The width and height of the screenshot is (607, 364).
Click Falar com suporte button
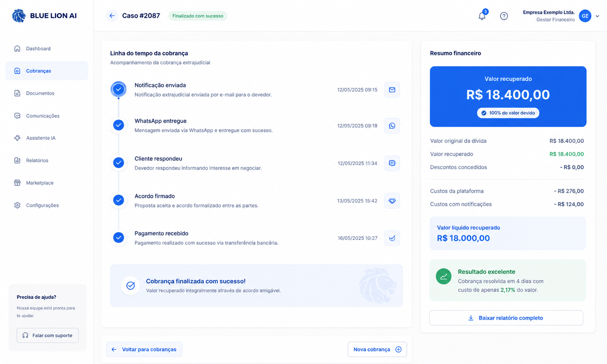(48, 336)
